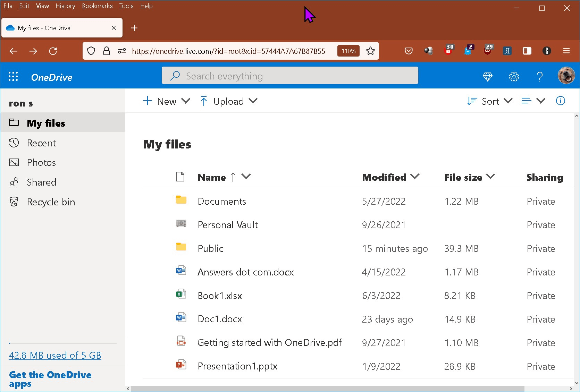This screenshot has height=392, width=580.
Task: Open the Bookmarks menu
Action: pyautogui.click(x=97, y=6)
